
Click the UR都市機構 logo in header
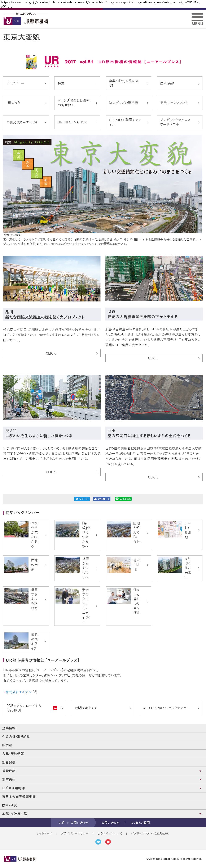tap(26, 21)
